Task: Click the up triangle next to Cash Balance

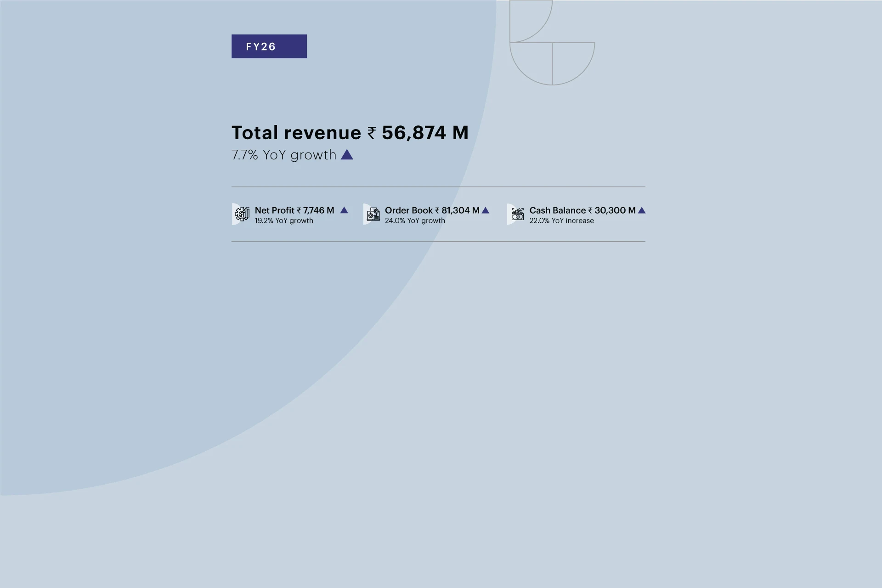Action: 642,210
